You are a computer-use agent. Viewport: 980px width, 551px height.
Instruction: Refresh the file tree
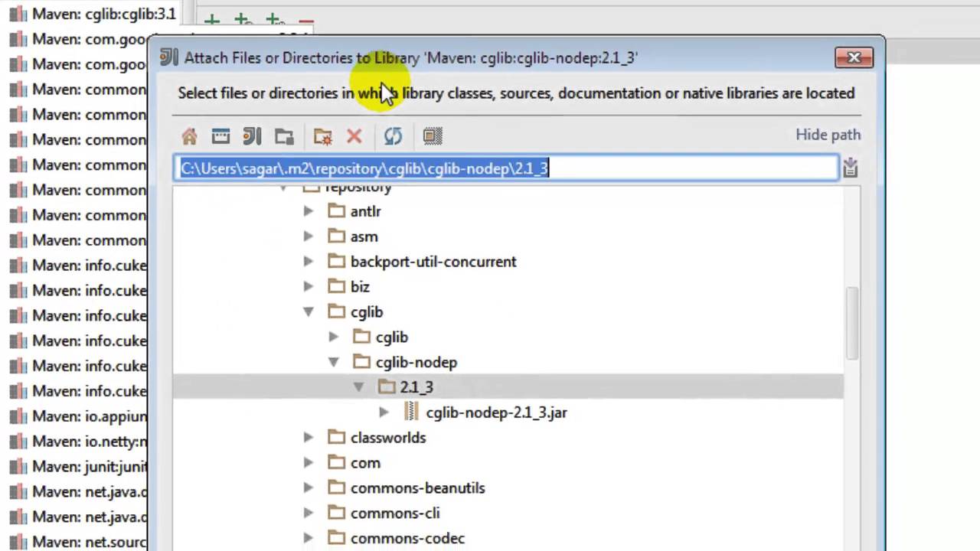(x=393, y=136)
